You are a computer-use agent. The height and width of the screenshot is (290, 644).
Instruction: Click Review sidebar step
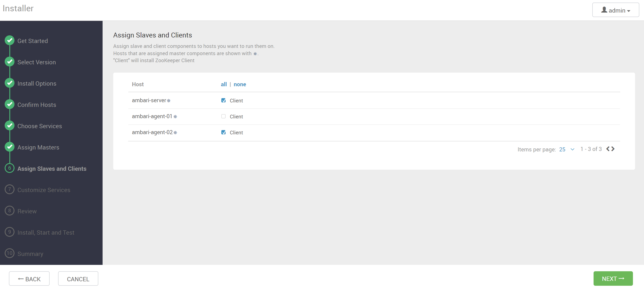(x=27, y=211)
